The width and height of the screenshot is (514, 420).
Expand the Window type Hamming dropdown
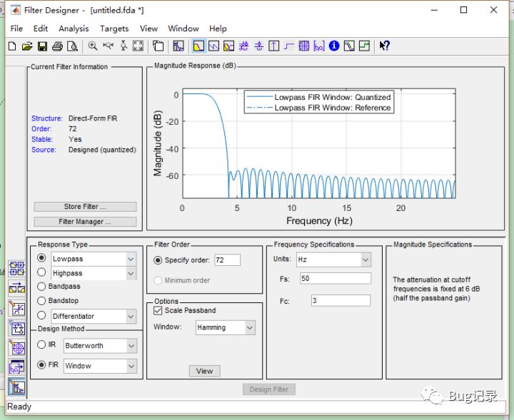pos(226,327)
